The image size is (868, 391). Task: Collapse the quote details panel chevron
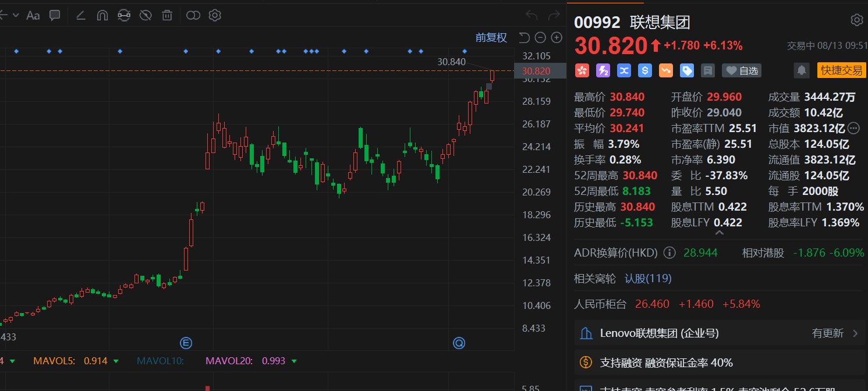pyautogui.click(x=720, y=233)
